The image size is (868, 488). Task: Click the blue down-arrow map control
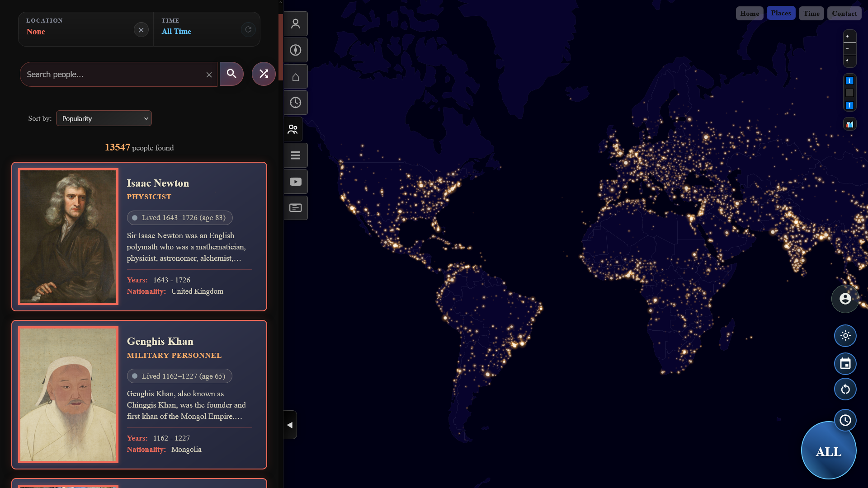[849, 80]
